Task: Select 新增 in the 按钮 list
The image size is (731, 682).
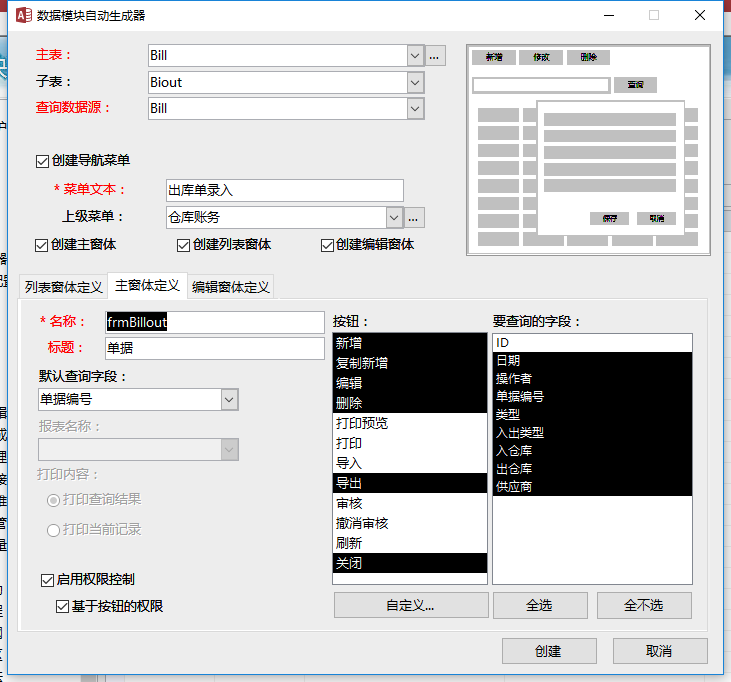Action: click(410, 343)
